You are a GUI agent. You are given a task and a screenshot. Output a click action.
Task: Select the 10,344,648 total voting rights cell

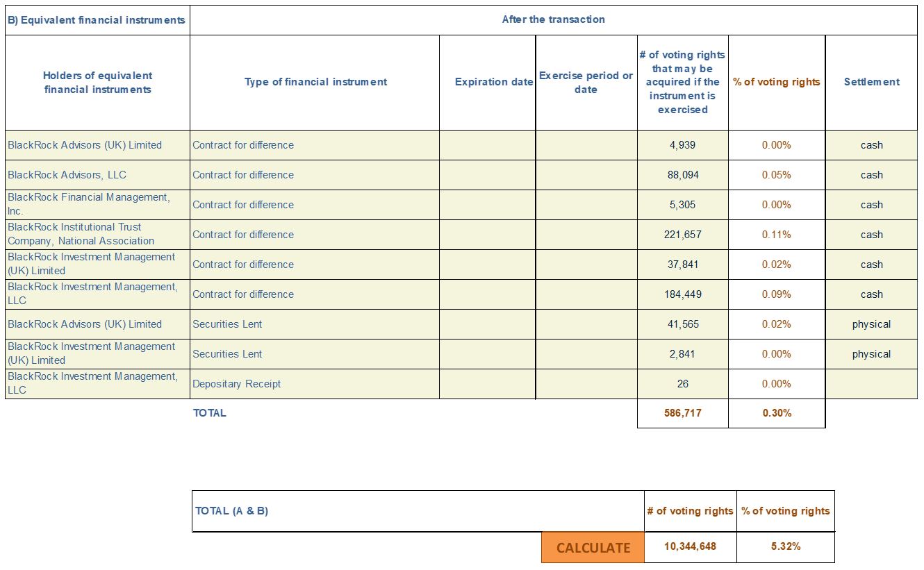pyautogui.click(x=691, y=547)
